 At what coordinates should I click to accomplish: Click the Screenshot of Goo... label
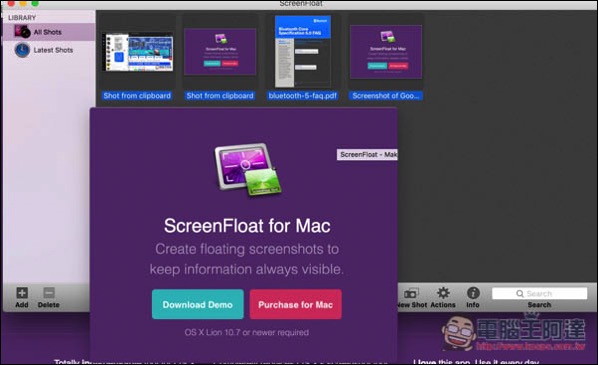(x=386, y=96)
